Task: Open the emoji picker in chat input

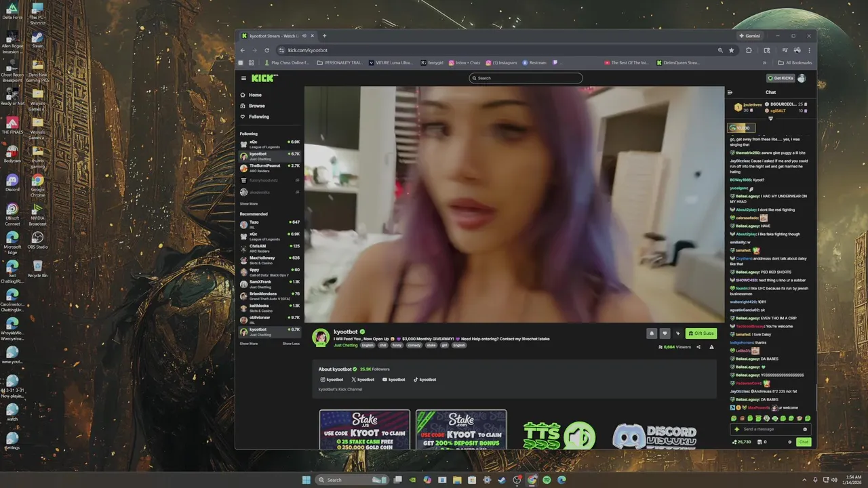Action: [x=805, y=429]
